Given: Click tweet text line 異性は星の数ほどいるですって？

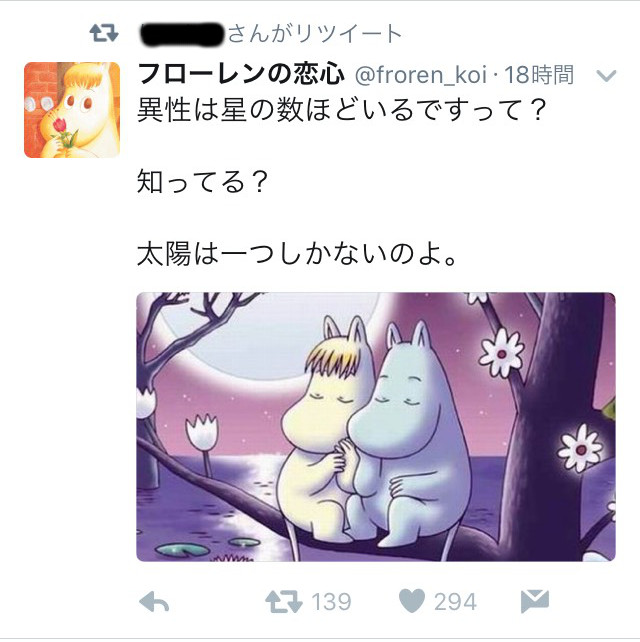Looking at the screenshot, I should (342, 110).
